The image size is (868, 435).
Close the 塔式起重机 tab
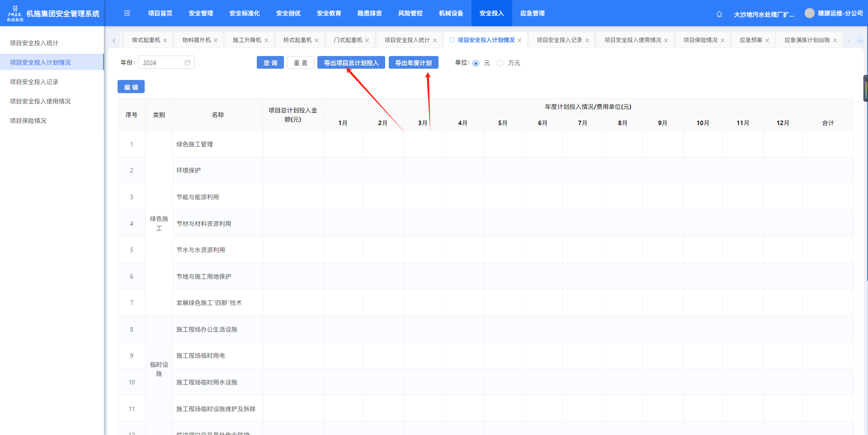click(165, 41)
